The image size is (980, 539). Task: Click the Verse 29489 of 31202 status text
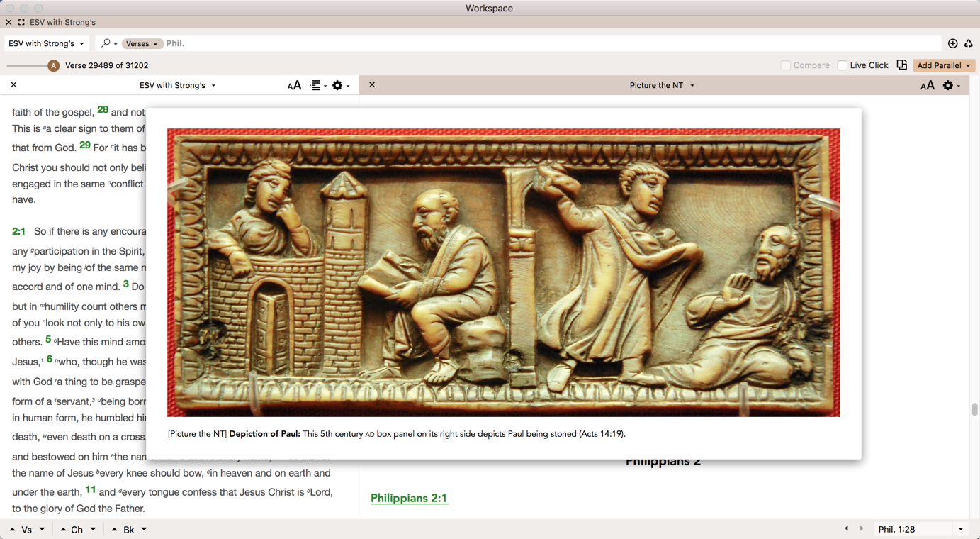click(106, 65)
